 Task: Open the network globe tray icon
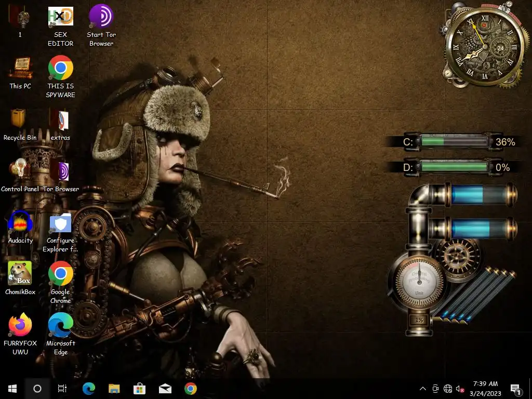coord(448,389)
